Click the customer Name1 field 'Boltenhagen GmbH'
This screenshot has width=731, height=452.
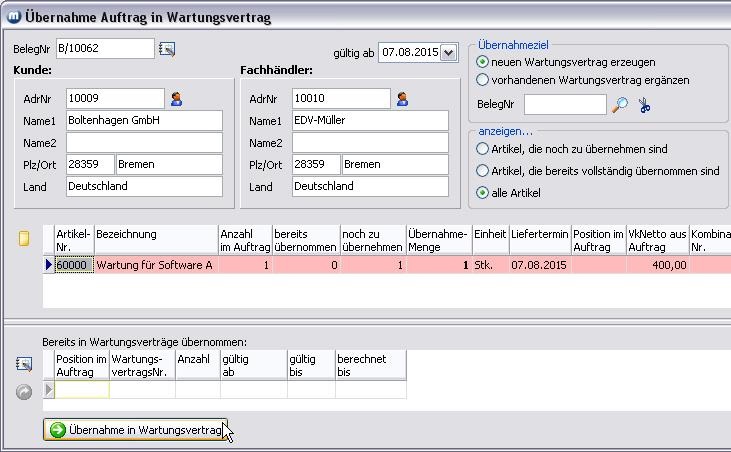point(143,120)
